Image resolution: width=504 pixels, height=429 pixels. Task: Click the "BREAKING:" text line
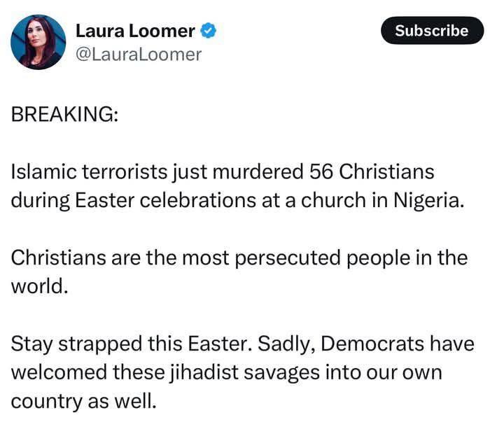pos(64,114)
